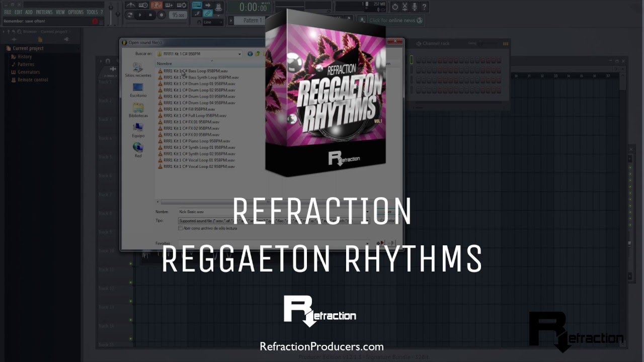644x362 pixels.
Task: Toggle Track 11 mute switch
Action: coord(130,282)
